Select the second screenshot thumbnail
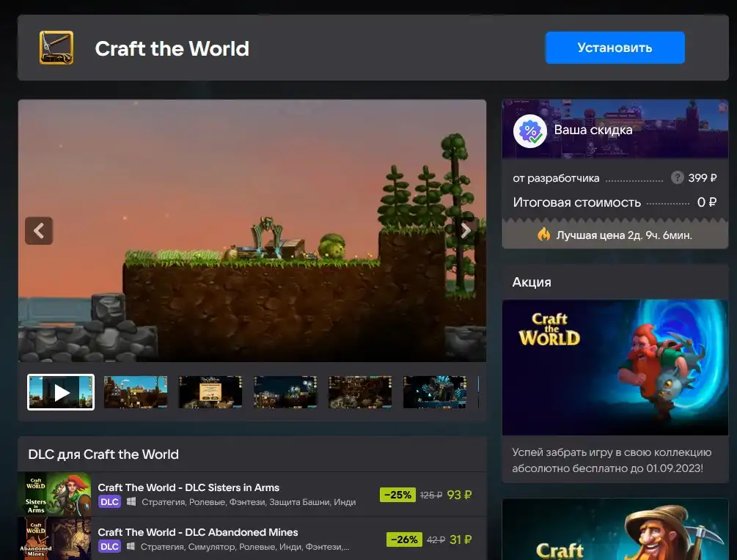This screenshot has width=737, height=560. pos(136,392)
